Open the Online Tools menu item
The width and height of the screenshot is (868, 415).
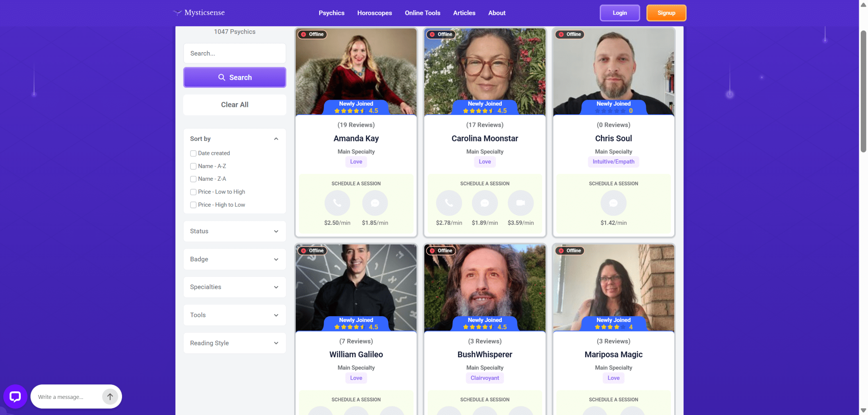coord(422,13)
